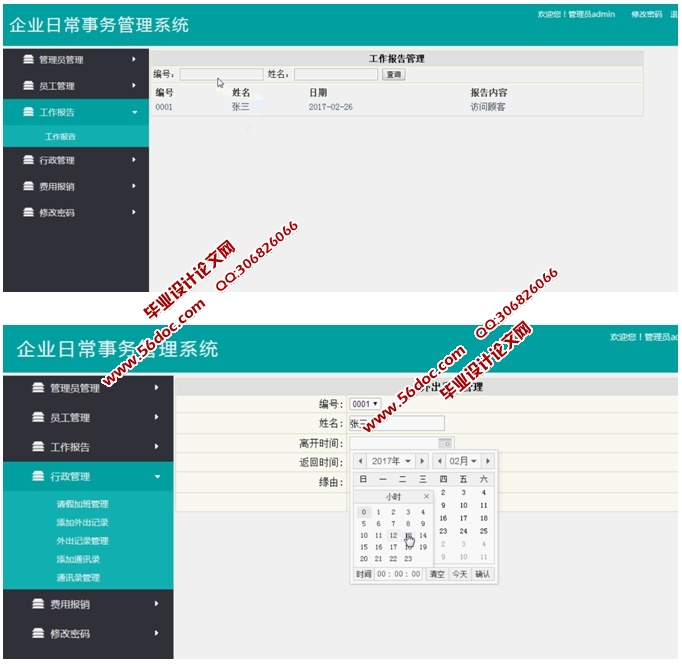Click the 姓名 search input field

(x=335, y=74)
